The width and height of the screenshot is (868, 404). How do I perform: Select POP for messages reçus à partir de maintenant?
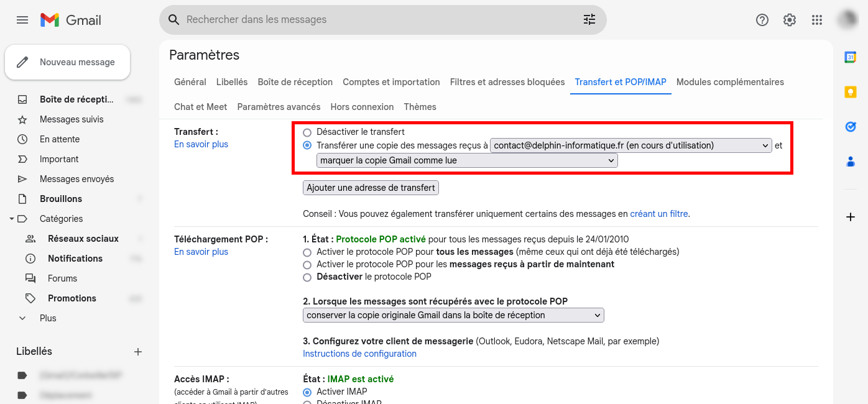(307, 265)
